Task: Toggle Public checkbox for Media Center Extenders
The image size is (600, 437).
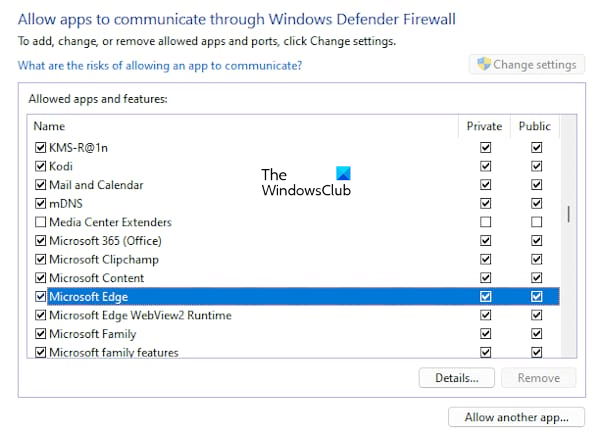Action: (536, 222)
